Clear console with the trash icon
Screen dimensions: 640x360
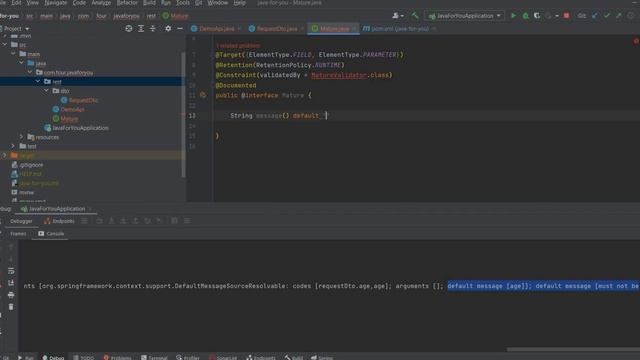pos(11,307)
